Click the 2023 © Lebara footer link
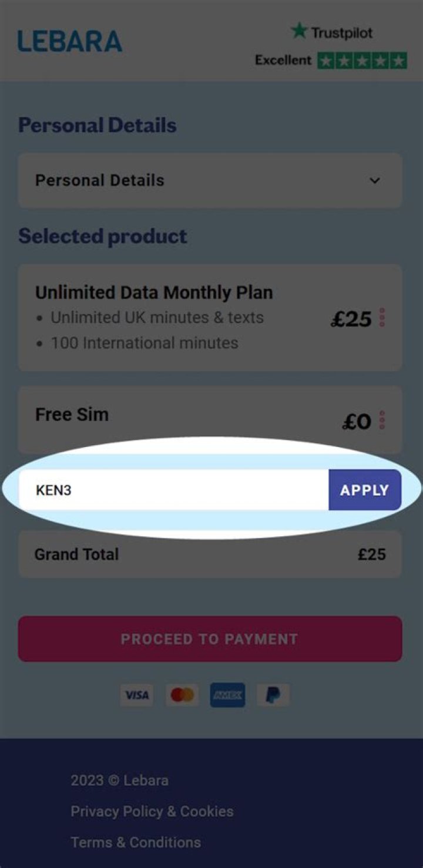Image resolution: width=423 pixels, height=868 pixels. (119, 780)
